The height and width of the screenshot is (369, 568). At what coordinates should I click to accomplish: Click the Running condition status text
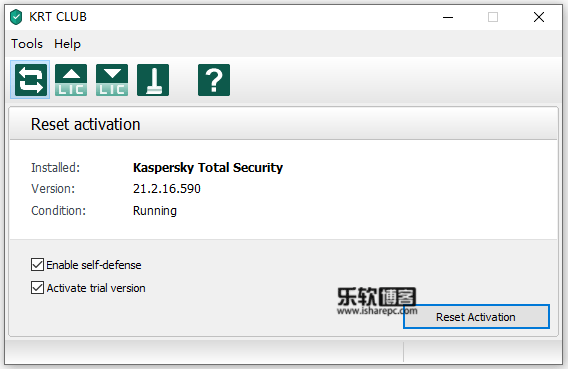155,211
